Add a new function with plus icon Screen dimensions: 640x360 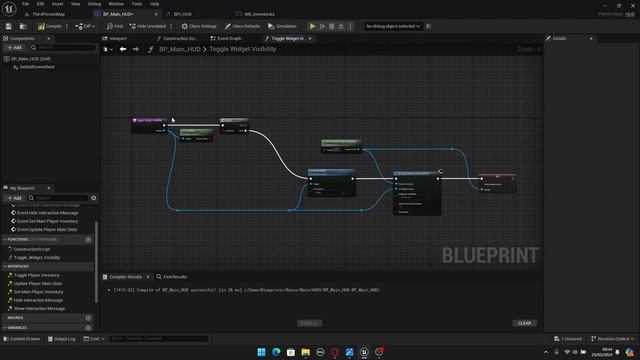(x=88, y=240)
